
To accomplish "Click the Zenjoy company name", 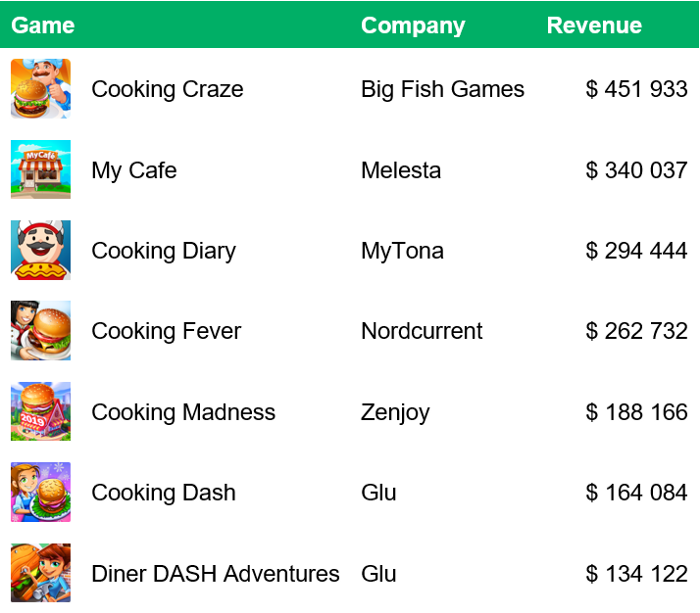I will click(395, 413).
